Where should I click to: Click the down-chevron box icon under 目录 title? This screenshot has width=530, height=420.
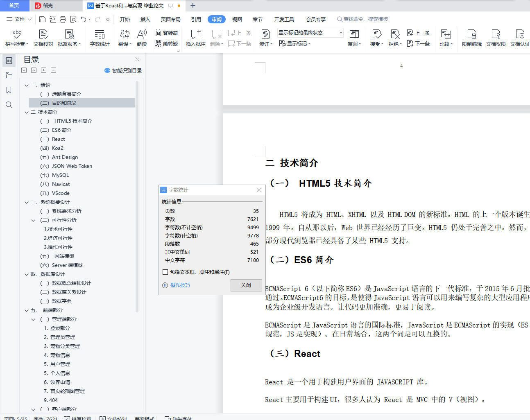pos(24,70)
